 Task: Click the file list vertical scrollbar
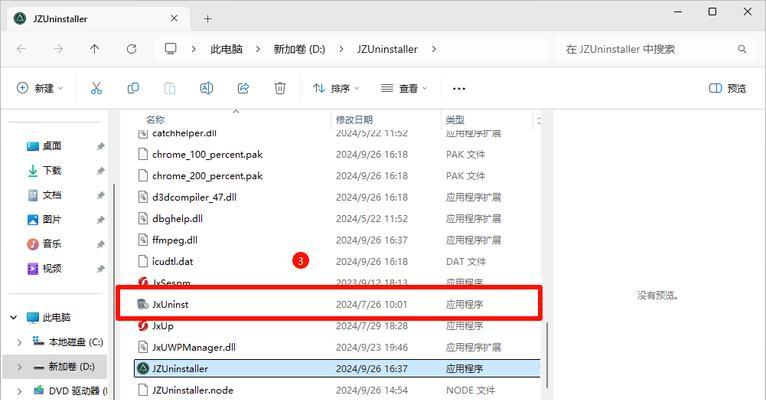point(547,354)
